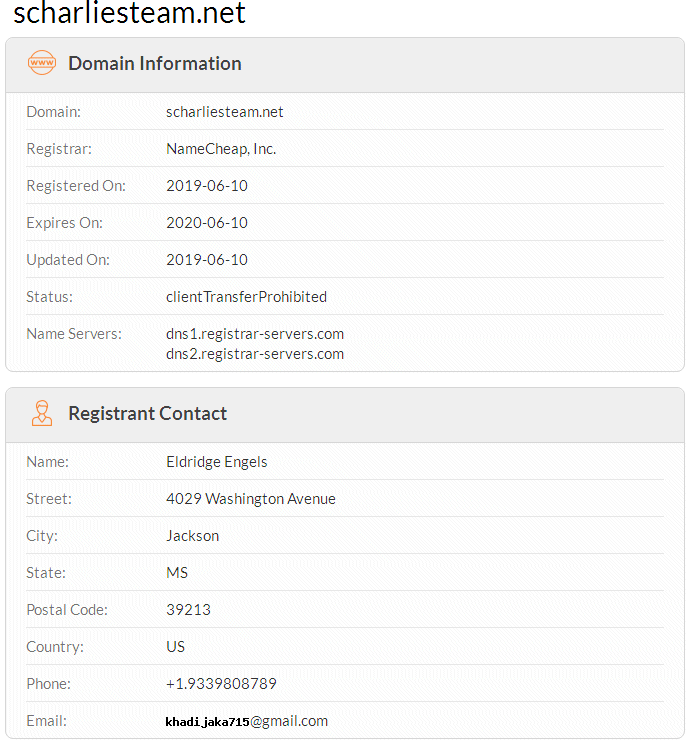Click the phone number +1.9339808789

point(221,684)
